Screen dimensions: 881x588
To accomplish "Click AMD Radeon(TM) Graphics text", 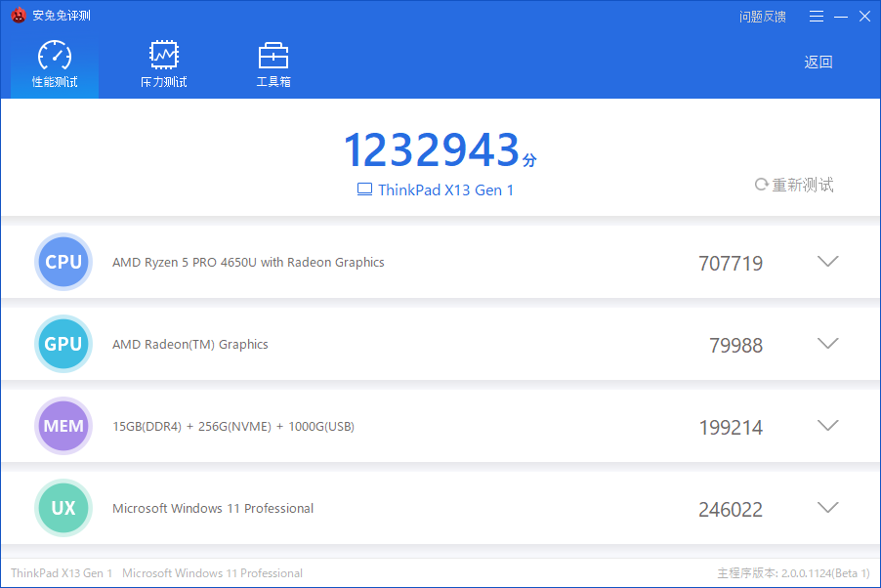I will pyautogui.click(x=189, y=344).
